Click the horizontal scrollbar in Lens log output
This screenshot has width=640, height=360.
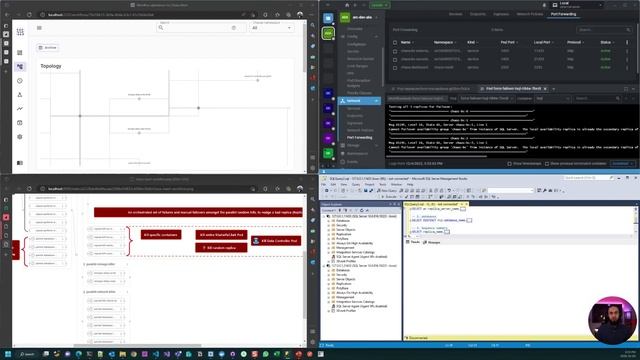pos(437,156)
